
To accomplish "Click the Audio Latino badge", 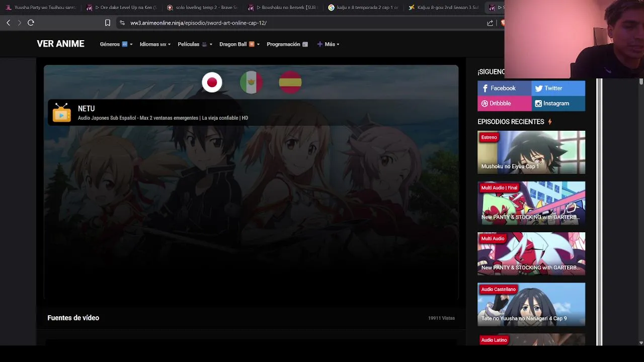I will point(494,340).
